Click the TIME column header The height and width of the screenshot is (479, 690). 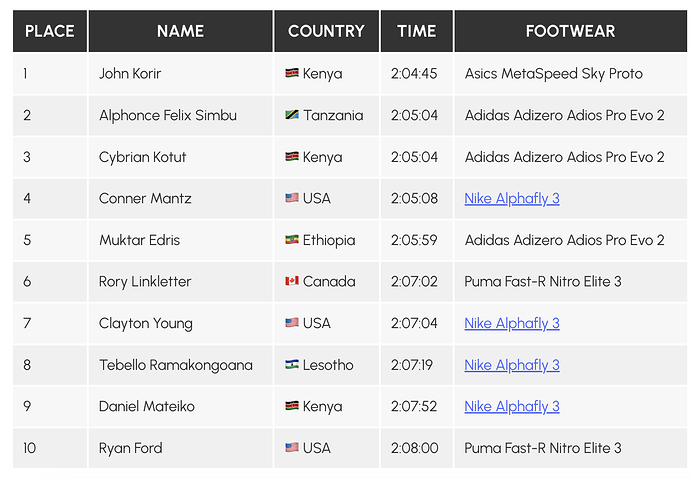416,31
